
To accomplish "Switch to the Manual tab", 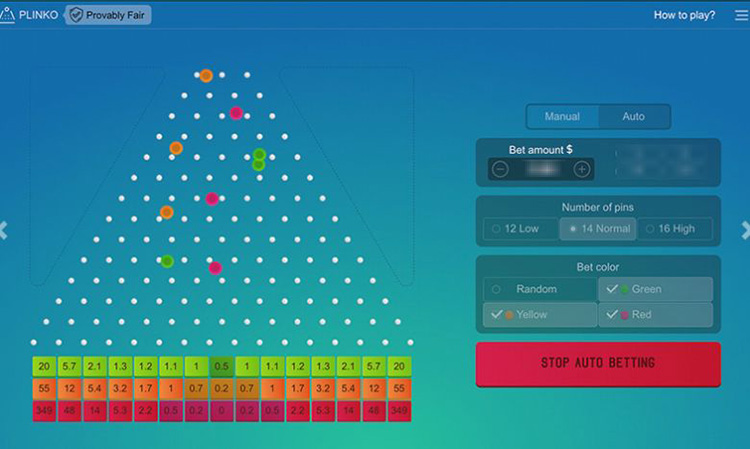I will [562, 116].
